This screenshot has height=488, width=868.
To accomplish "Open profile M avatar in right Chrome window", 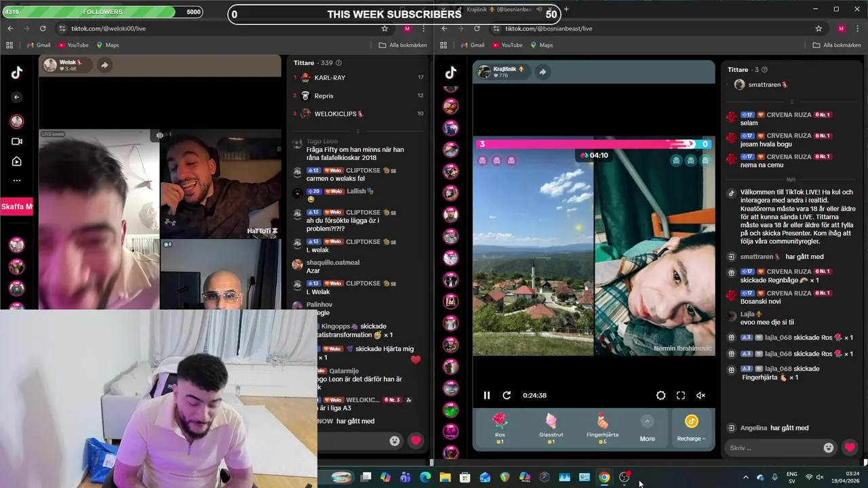I will click(841, 28).
